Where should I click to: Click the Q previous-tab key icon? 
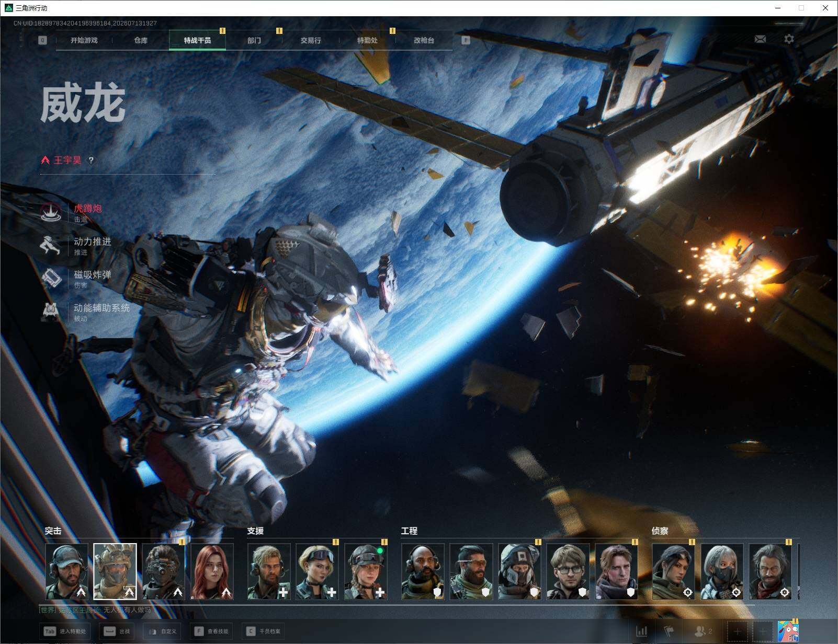(x=42, y=40)
